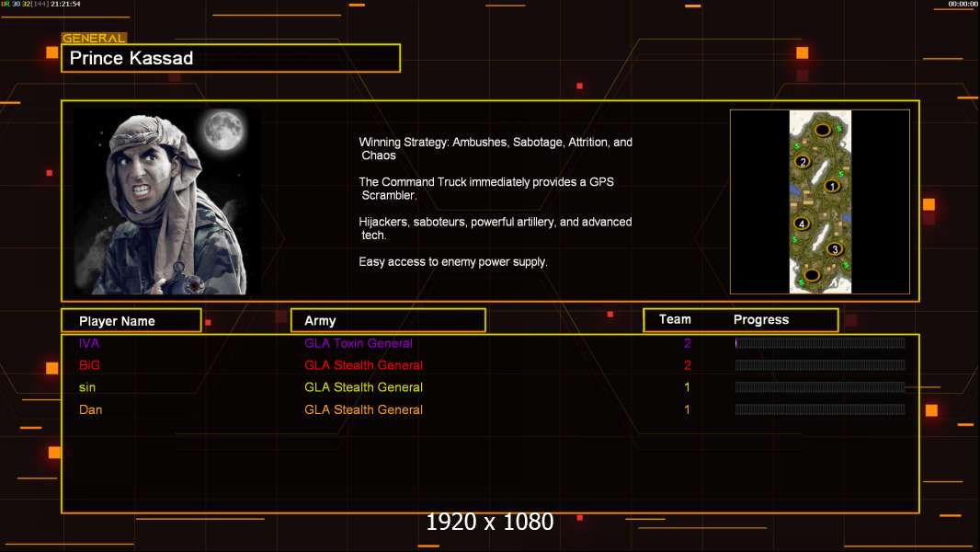Image resolution: width=980 pixels, height=552 pixels.
Task: Click the Hijackers, saboteurs description line
Action: pyautogui.click(x=495, y=228)
